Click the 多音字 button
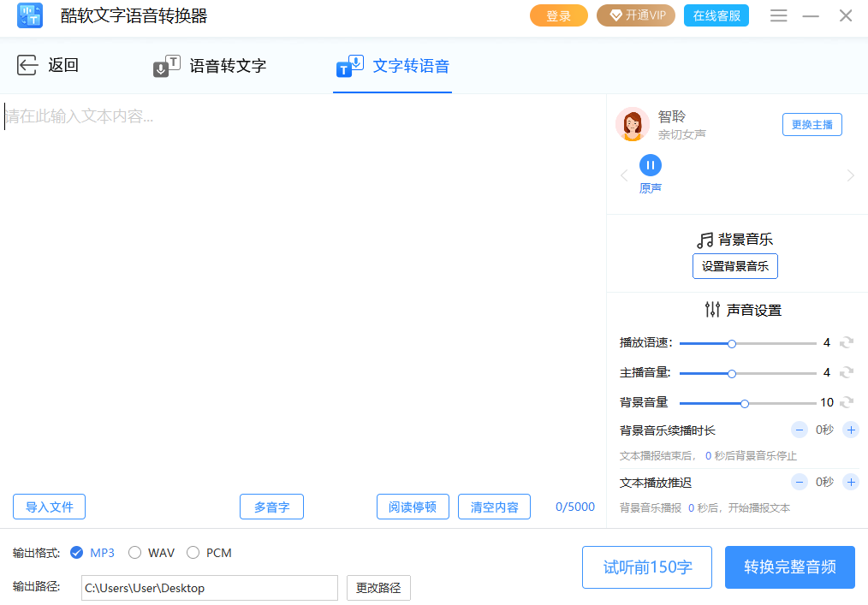Image resolution: width=868 pixels, height=605 pixels. coord(272,507)
